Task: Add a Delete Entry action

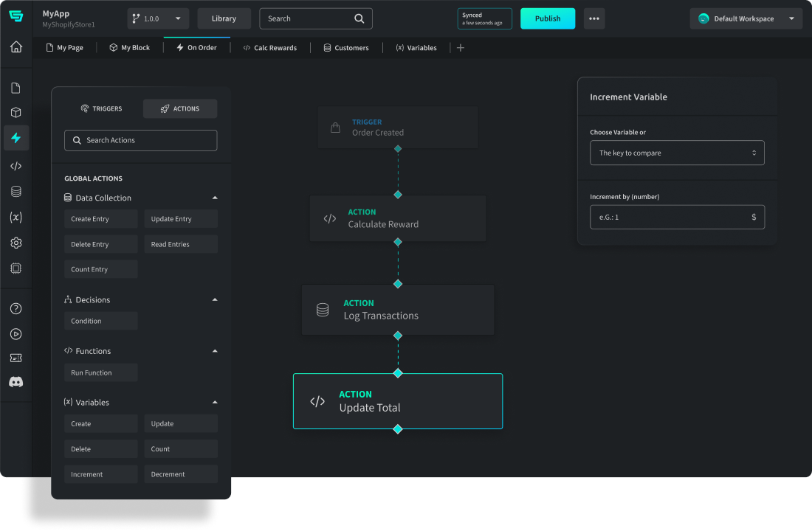Action: [x=100, y=244]
